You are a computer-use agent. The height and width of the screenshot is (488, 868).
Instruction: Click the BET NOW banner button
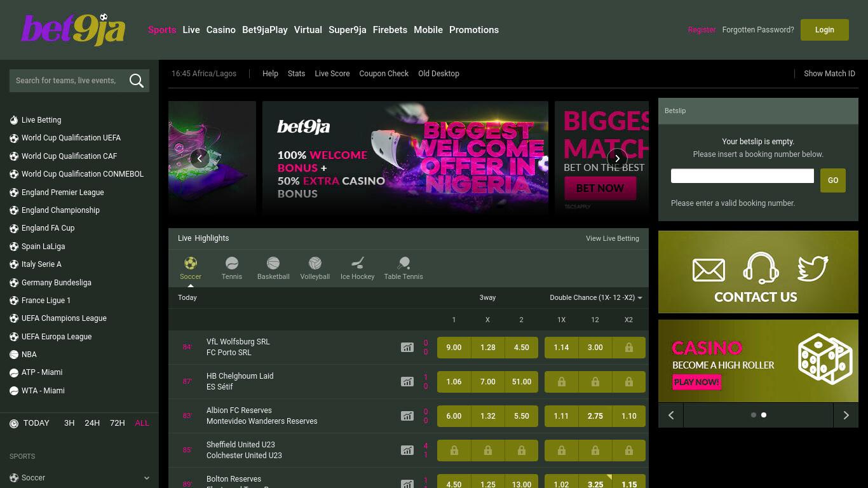(x=600, y=188)
